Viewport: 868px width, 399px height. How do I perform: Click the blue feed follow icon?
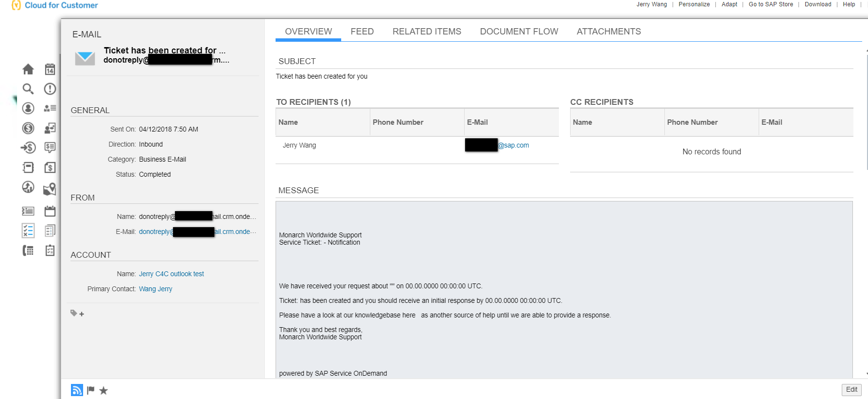[77, 390]
